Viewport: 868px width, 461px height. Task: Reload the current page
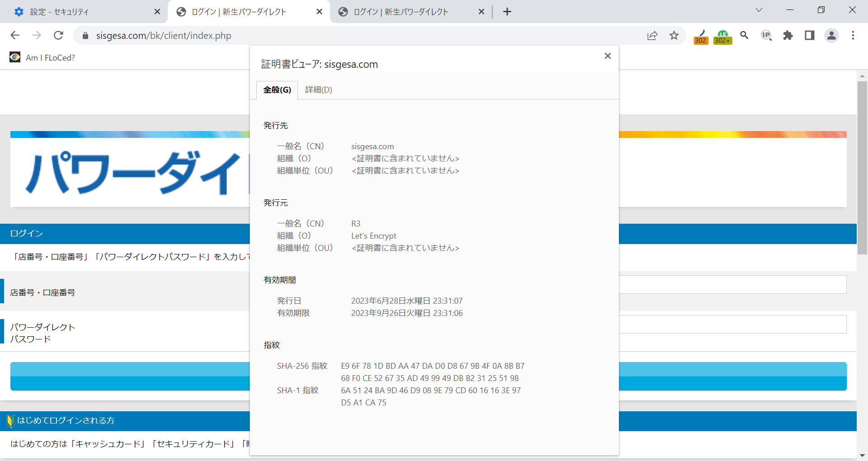pos(58,35)
